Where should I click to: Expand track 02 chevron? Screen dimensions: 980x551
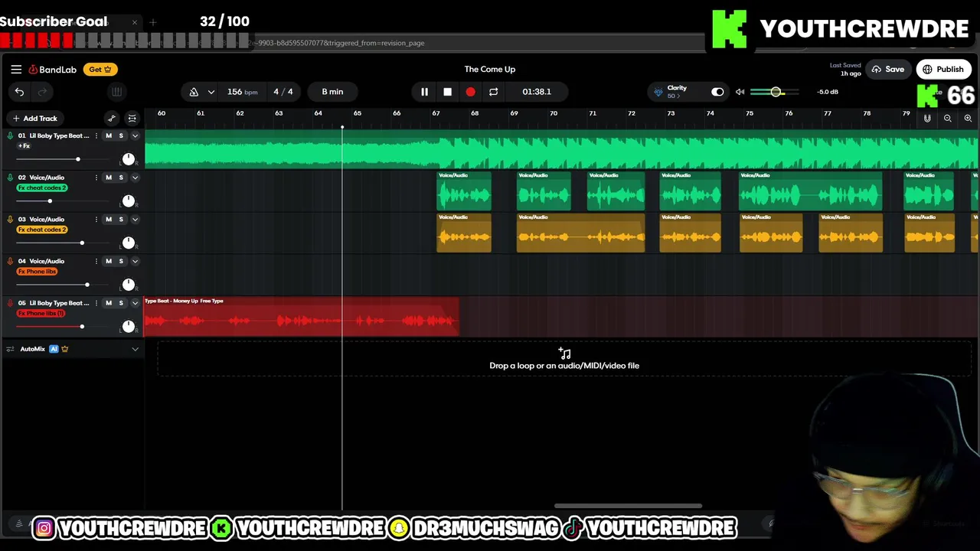[135, 178]
